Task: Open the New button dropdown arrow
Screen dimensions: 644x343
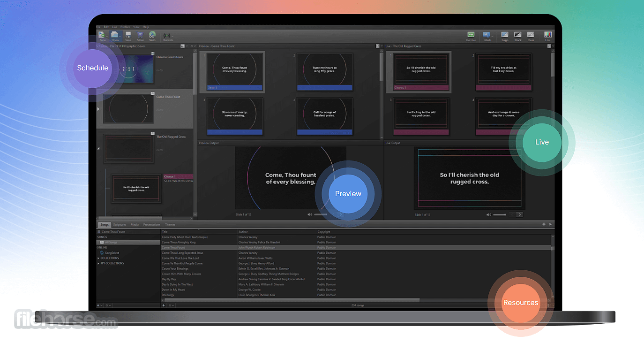Action: [x=108, y=35]
